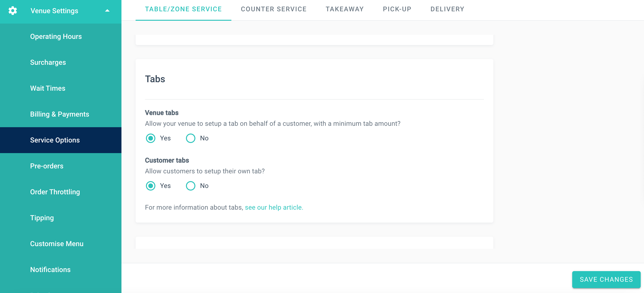
Task: Open Tipping settings in sidebar
Action: click(x=42, y=218)
